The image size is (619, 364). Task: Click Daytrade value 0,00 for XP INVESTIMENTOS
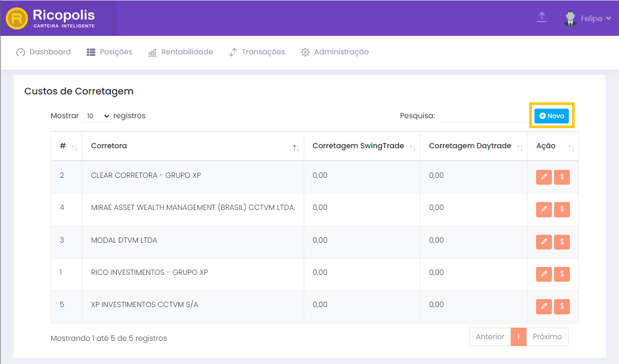(x=437, y=305)
